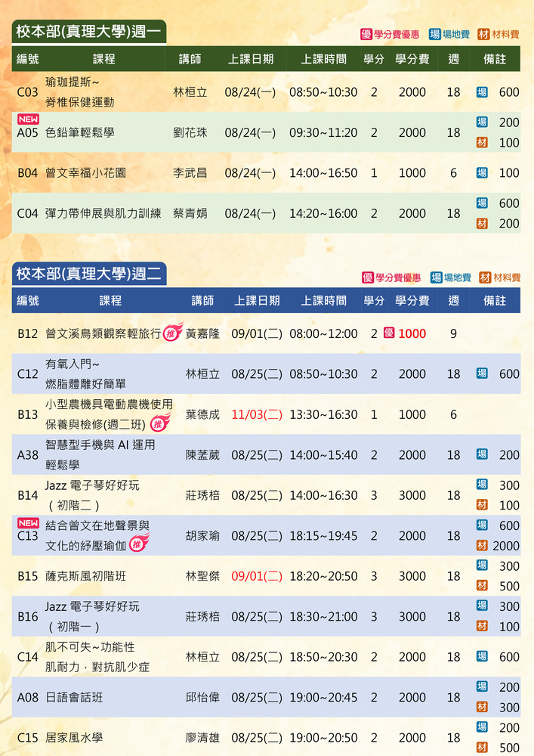Click the 優 學分費優惠 legend icon above the Monday table
The height and width of the screenshot is (756, 534).
pos(366,34)
